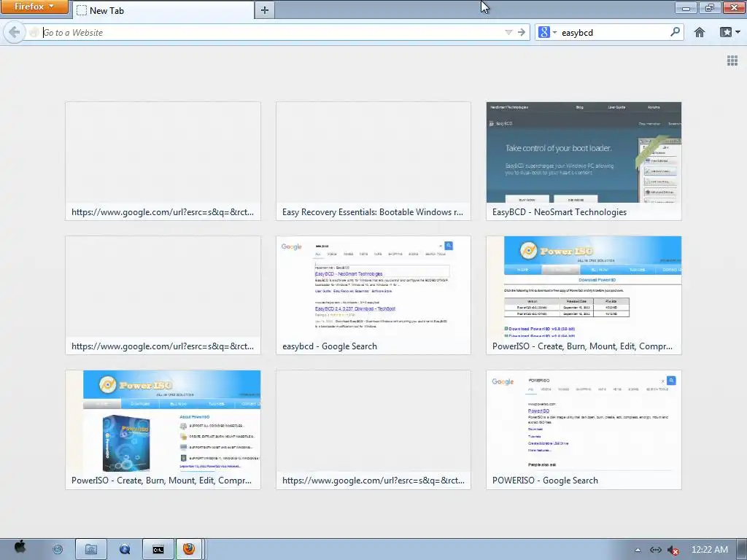Click the Apple logo start button
This screenshot has height=560, width=747.
pyautogui.click(x=20, y=548)
